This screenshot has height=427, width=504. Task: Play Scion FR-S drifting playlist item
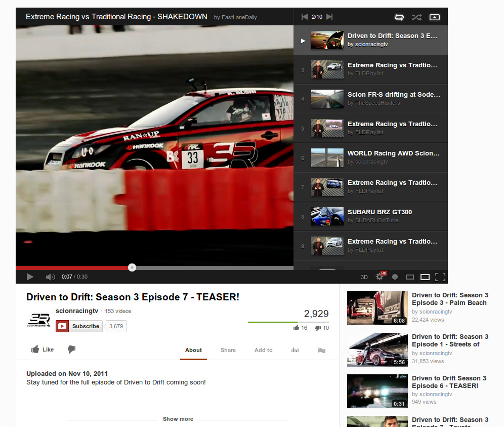point(370,99)
